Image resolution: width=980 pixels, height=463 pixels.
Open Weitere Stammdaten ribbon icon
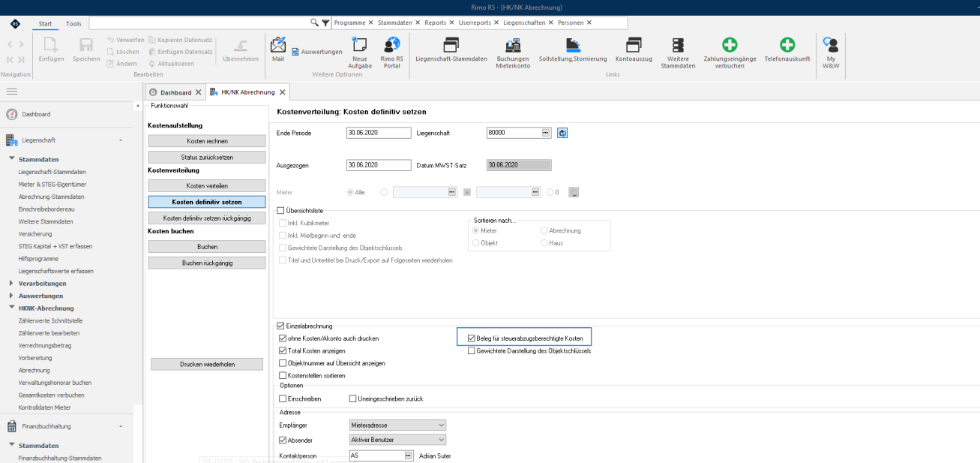(x=677, y=53)
